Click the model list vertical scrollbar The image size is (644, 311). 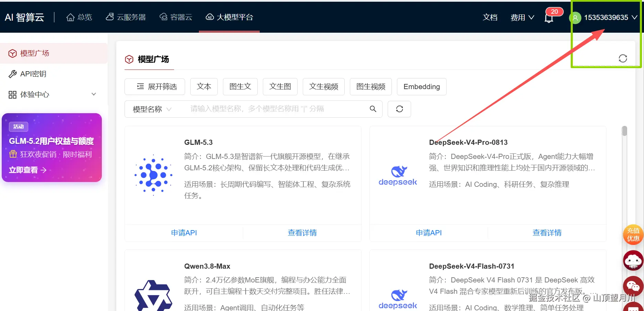coord(625,131)
